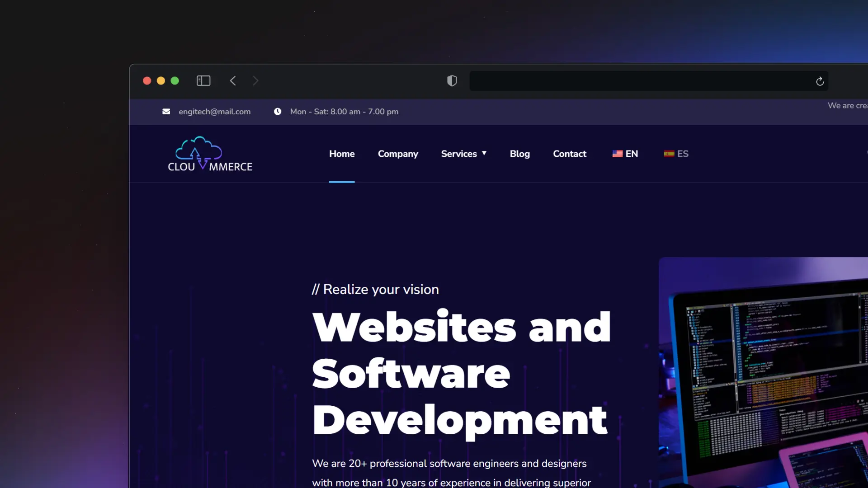Viewport: 868px width, 488px height.
Task: Go back with the left chevron
Action: pos(233,81)
